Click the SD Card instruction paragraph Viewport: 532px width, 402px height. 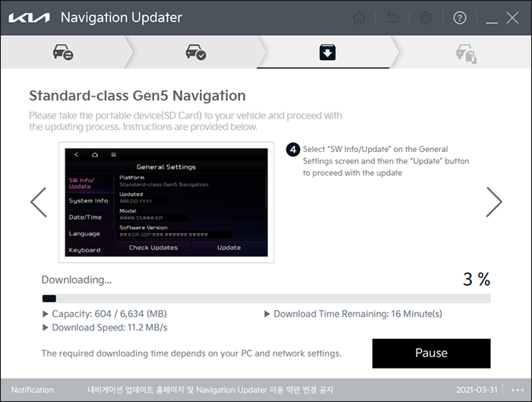click(x=185, y=121)
